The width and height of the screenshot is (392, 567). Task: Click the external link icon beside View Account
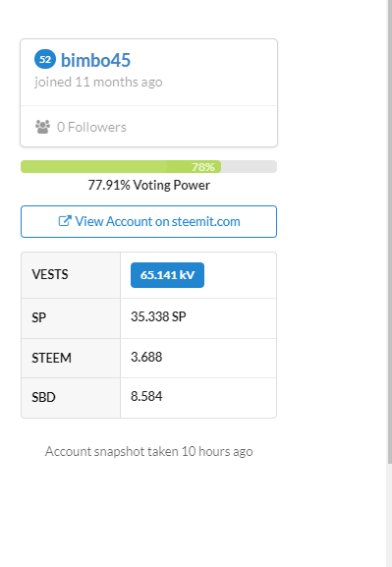[65, 221]
